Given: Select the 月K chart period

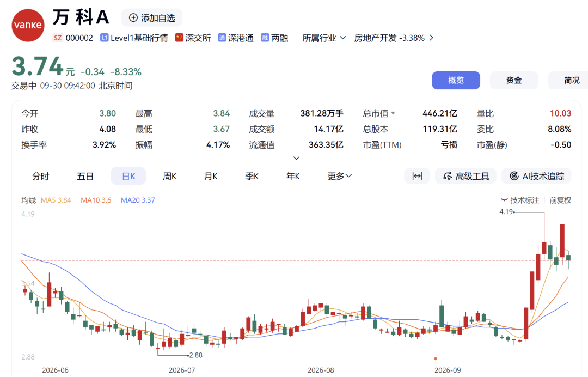Looking at the screenshot, I should point(211,177).
